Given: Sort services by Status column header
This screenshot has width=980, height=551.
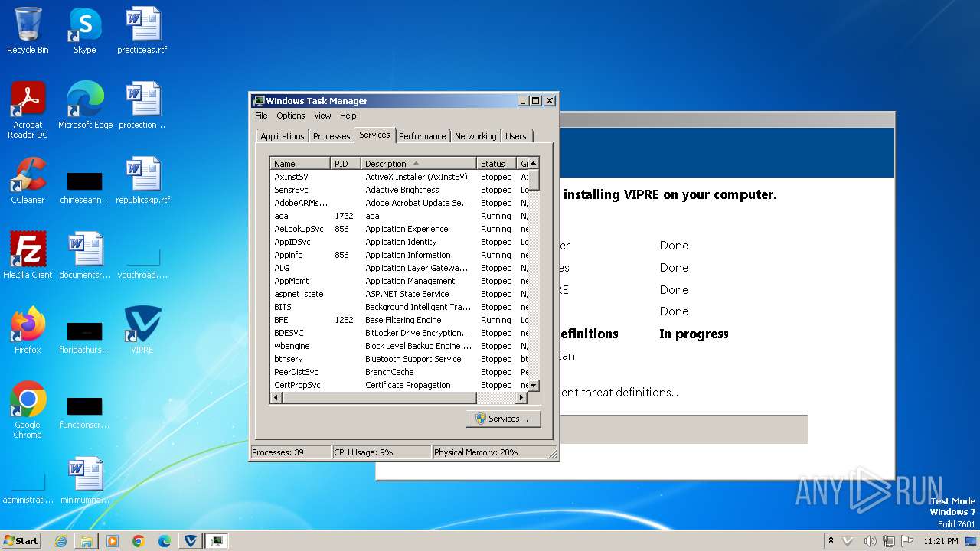Looking at the screenshot, I should [x=497, y=164].
